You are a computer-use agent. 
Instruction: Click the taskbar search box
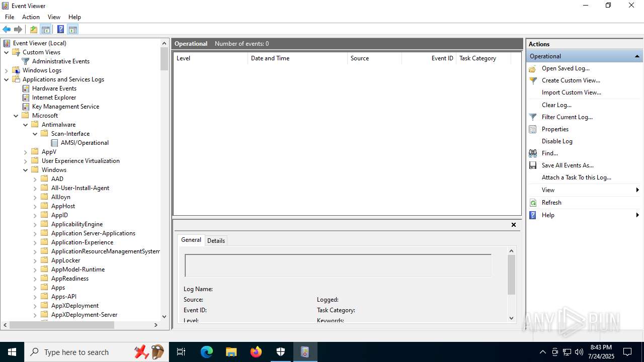click(x=96, y=352)
